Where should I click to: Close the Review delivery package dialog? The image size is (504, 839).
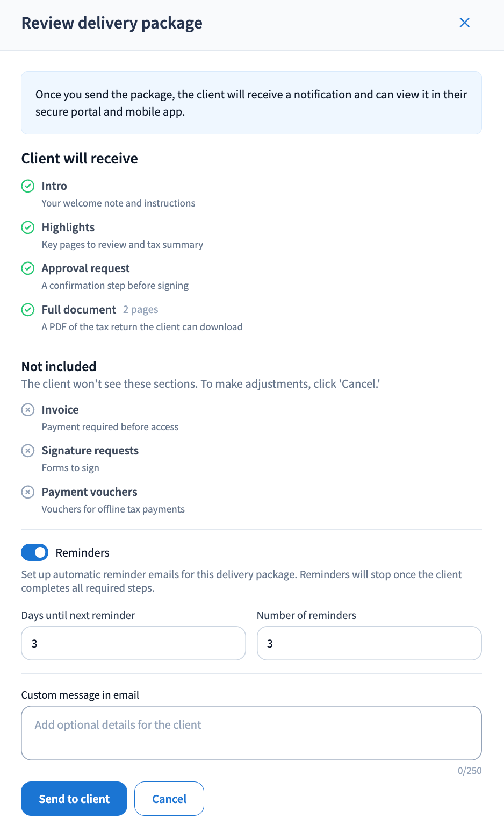[465, 23]
